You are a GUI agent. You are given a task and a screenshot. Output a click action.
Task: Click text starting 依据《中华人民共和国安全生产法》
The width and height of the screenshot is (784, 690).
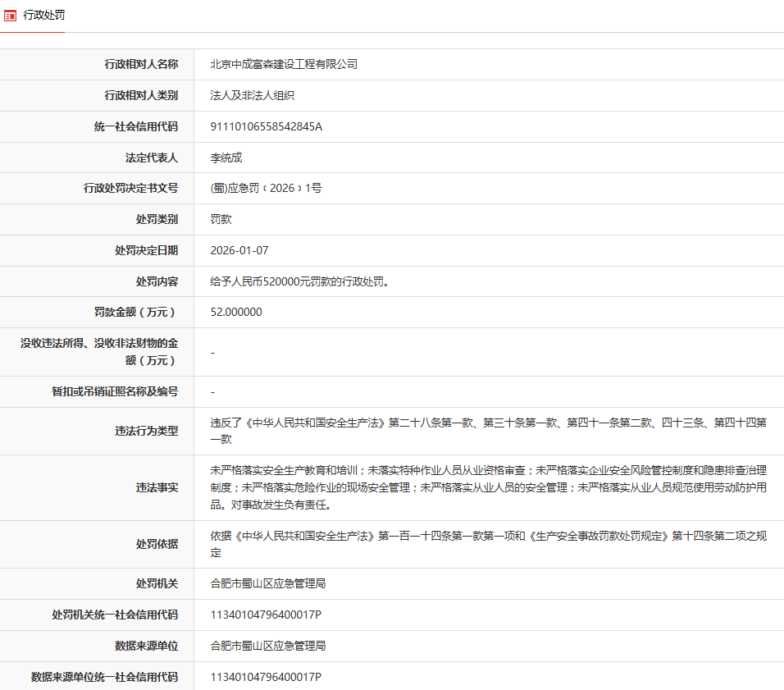[x=488, y=544]
